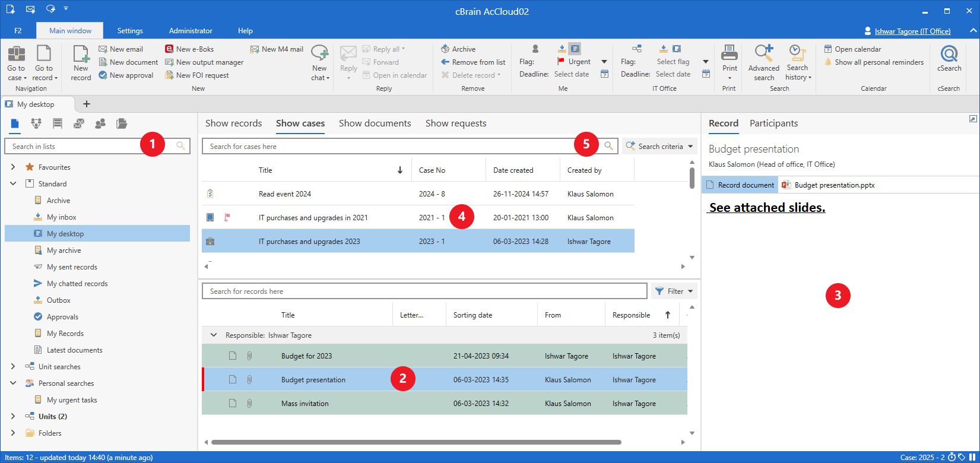Open the Search history tool
980x463 pixels.
797,55
